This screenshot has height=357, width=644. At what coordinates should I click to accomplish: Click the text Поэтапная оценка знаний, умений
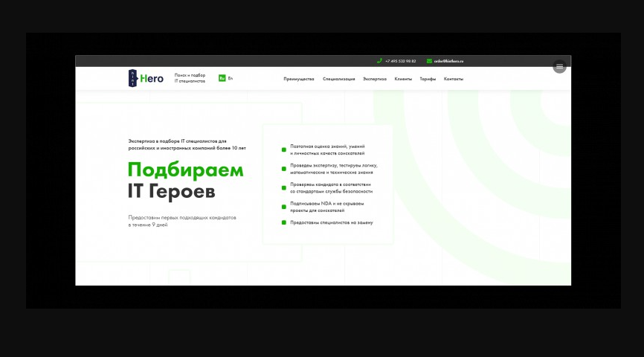pyautogui.click(x=327, y=147)
